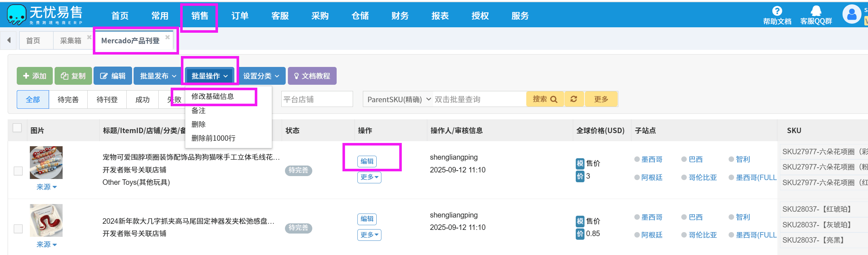868x255 pixels.
Task: Toggle the select-all checkbox in table header
Action: pyautogui.click(x=17, y=128)
